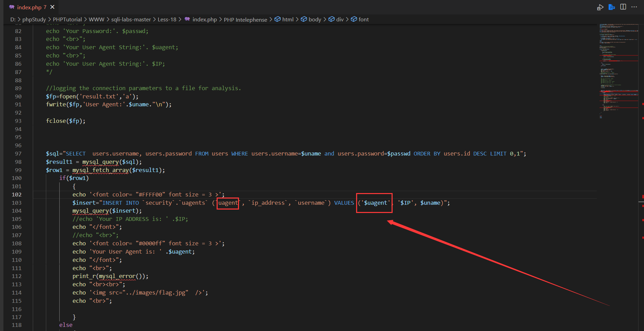The image size is (644, 331).
Task: Click the else keyword on line 118
Action: (x=66, y=325)
